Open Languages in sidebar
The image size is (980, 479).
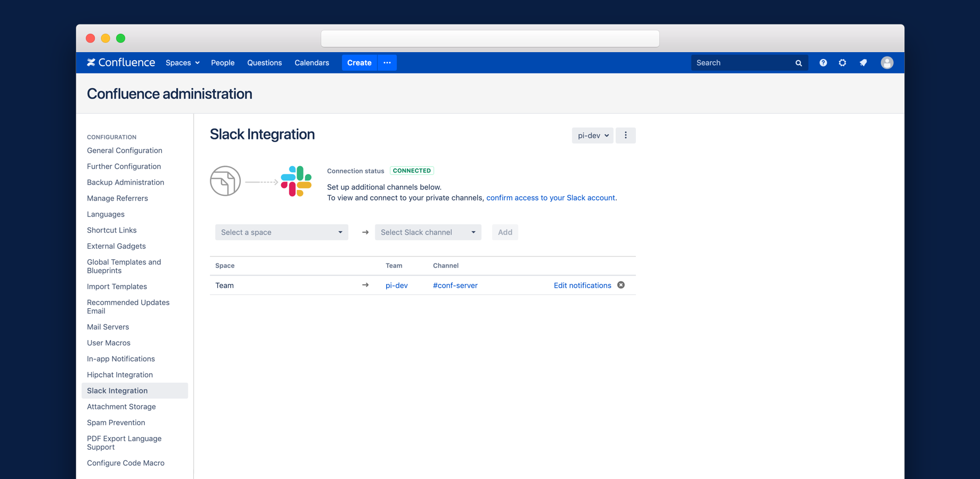pyautogui.click(x=106, y=214)
